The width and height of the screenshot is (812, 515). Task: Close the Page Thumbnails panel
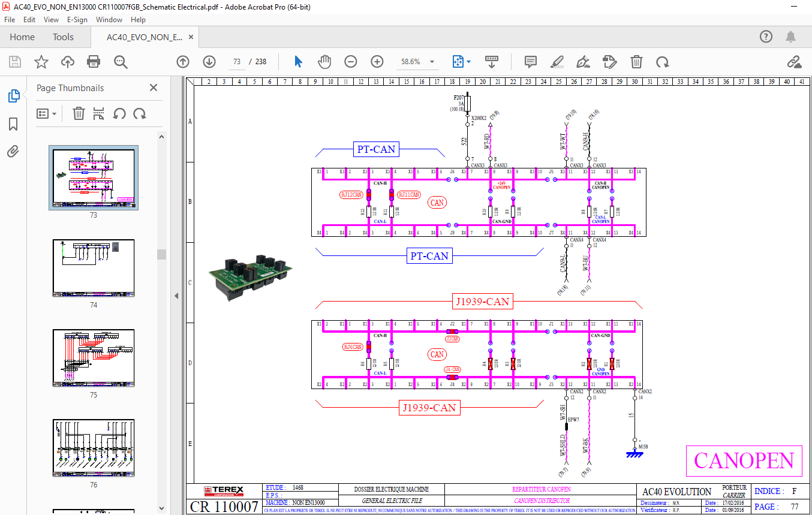pos(154,88)
